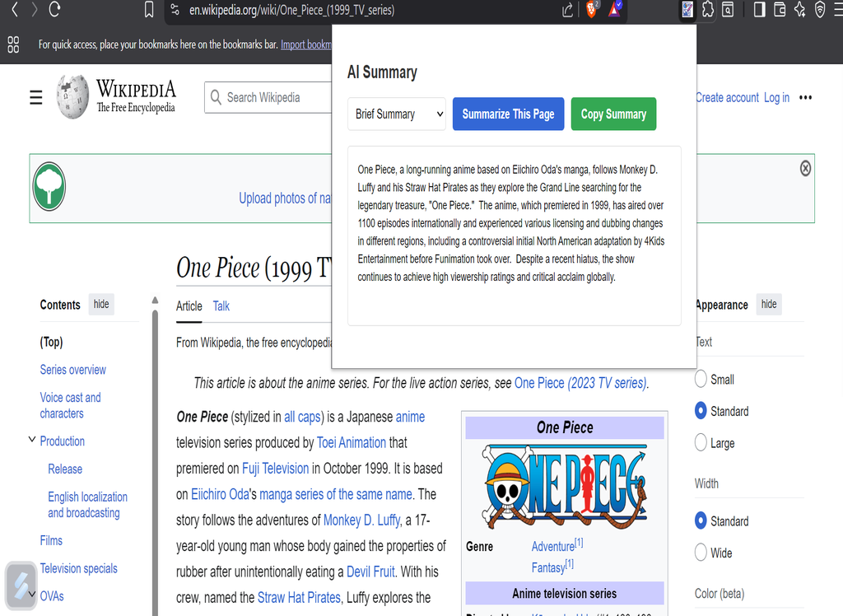The width and height of the screenshot is (843, 616).
Task: Open the Straw Hat Pirates link
Action: pyautogui.click(x=299, y=598)
